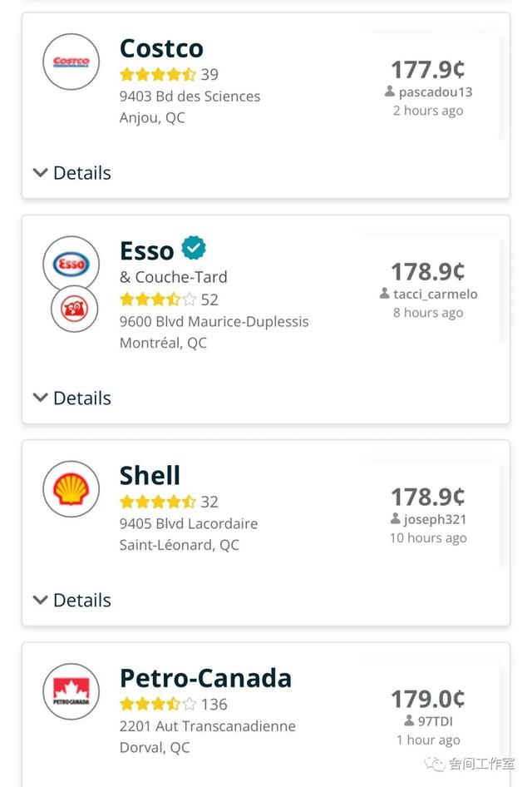
Task: Open the Costco station name link
Action: 161,48
